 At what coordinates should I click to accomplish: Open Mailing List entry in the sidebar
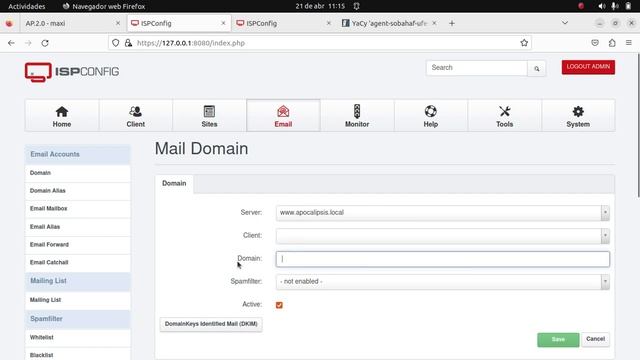[x=78, y=300]
